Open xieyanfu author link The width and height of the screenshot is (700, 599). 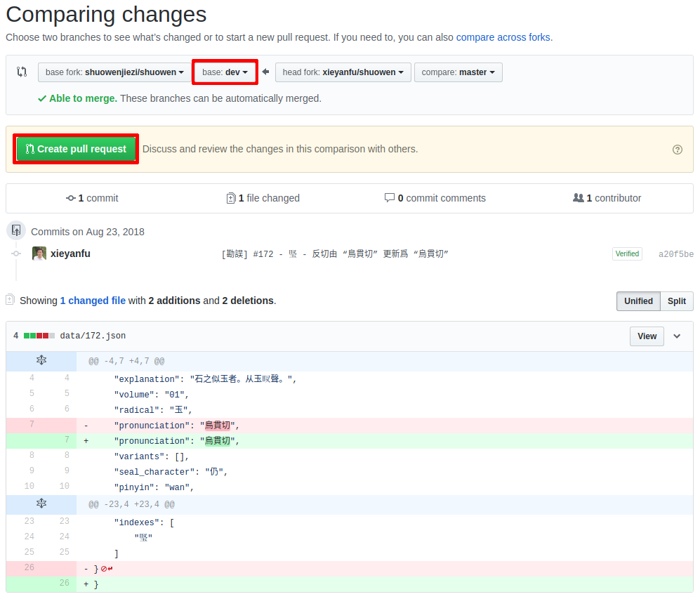click(x=70, y=254)
